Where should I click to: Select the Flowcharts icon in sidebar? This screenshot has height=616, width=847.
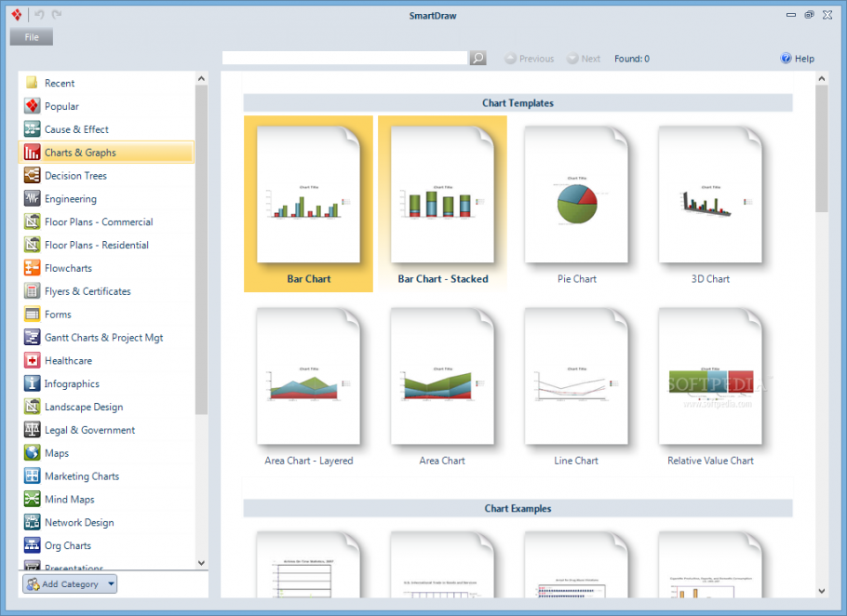pos(32,268)
